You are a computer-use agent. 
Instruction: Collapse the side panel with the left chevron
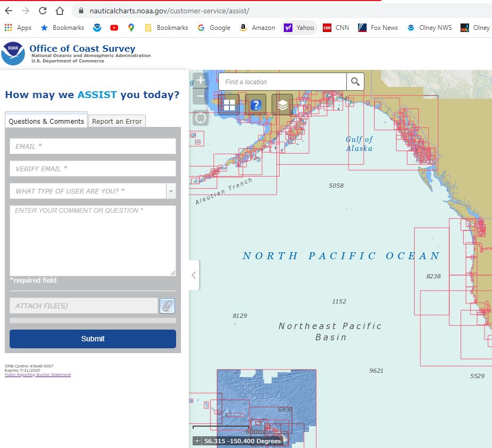(x=194, y=275)
